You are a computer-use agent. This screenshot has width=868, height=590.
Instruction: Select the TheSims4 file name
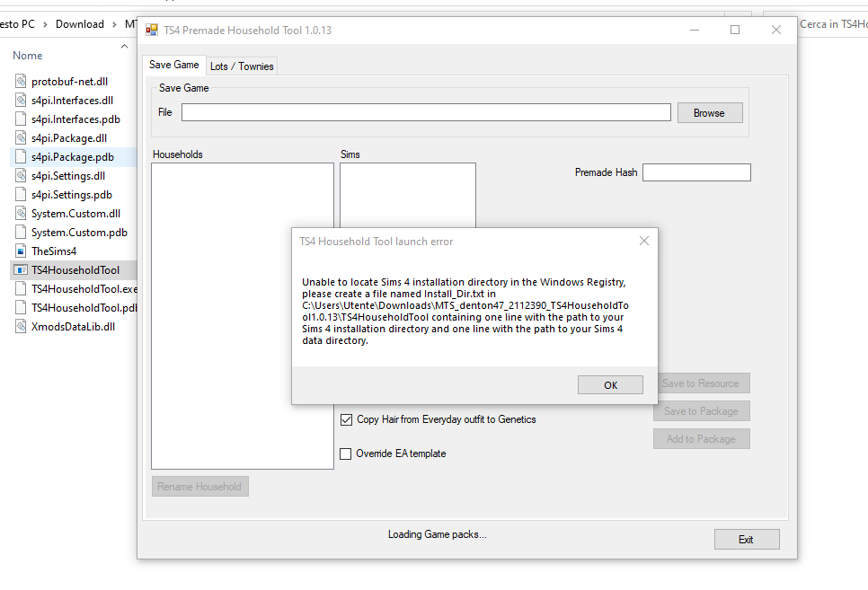point(54,251)
